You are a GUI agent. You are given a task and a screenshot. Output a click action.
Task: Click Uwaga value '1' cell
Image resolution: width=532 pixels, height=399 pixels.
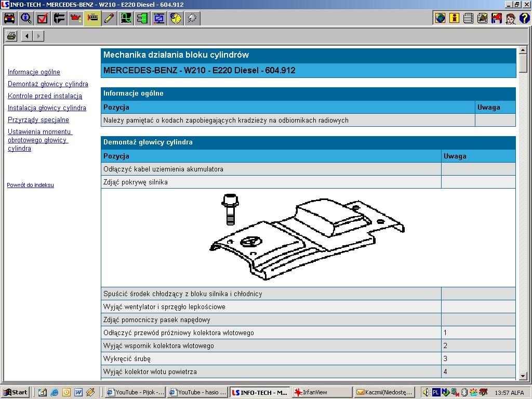click(x=478, y=333)
